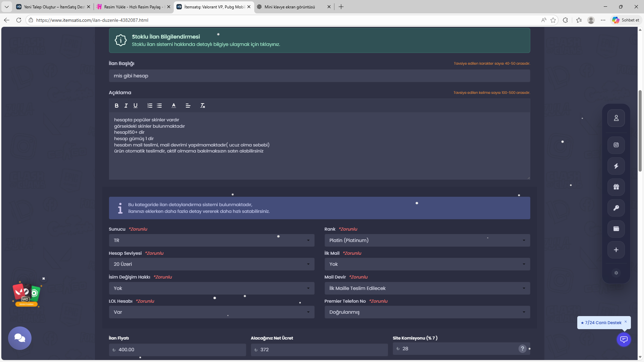This screenshot has height=362, width=644.
Task: Click 7/24 Canlı Destek label
Action: click(603, 323)
